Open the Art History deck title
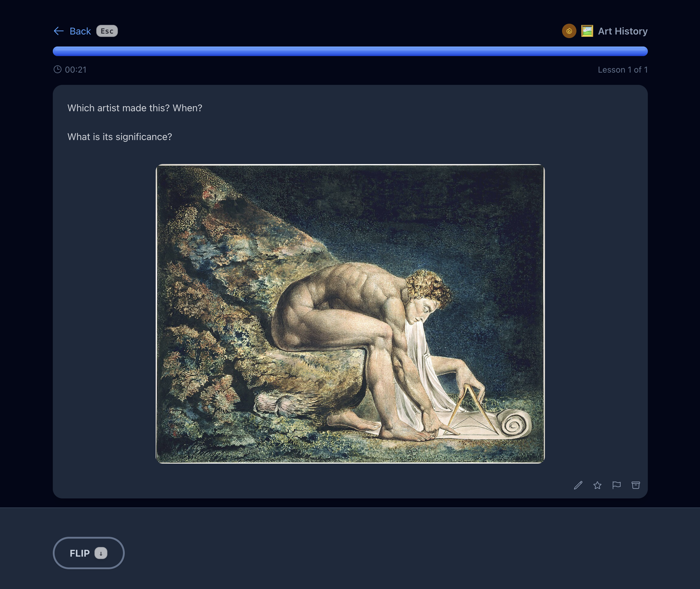Image resolution: width=700 pixels, height=589 pixels. point(623,31)
